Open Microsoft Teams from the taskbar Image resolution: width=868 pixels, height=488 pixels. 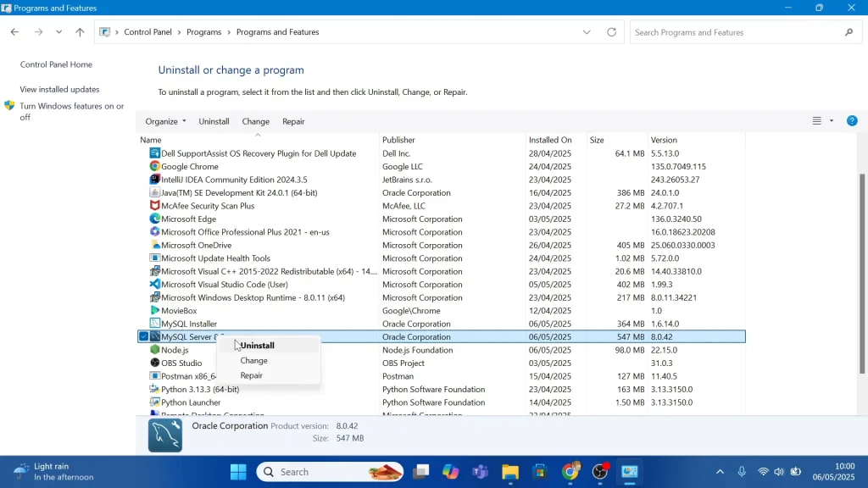480,472
